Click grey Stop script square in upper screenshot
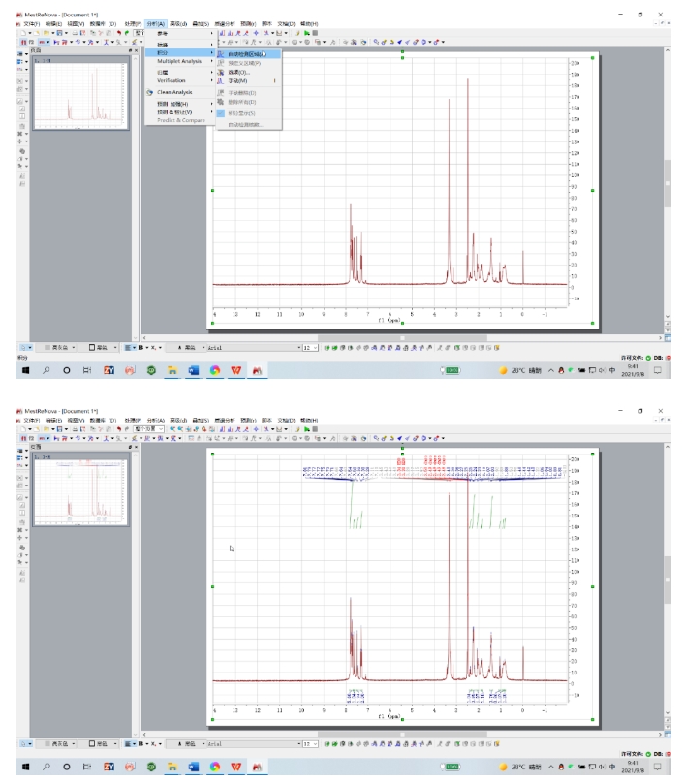This screenshot has width=687, height=784. point(315,34)
